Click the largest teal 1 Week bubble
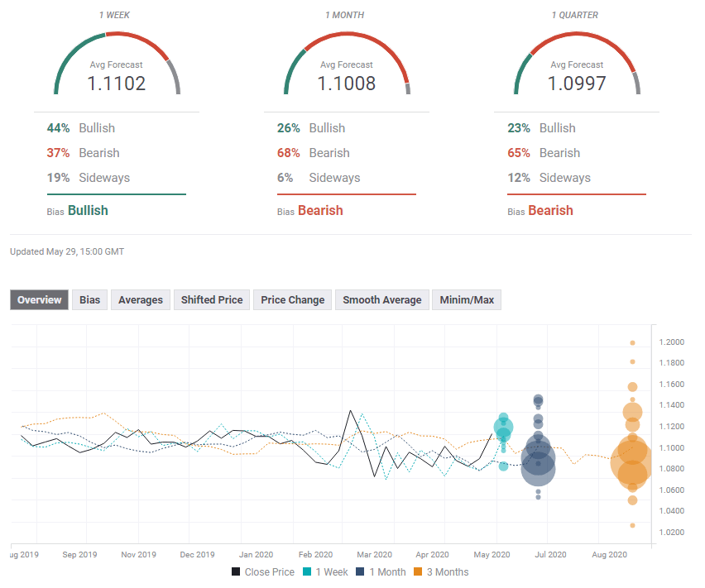Screen dimensions: 705x588 coord(503,428)
